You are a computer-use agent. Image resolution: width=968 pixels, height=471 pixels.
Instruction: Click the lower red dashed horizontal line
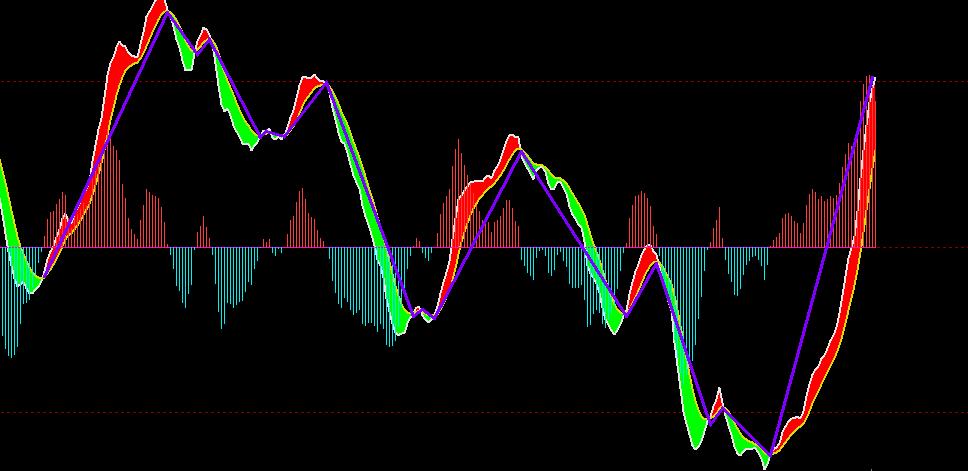pos(500,412)
